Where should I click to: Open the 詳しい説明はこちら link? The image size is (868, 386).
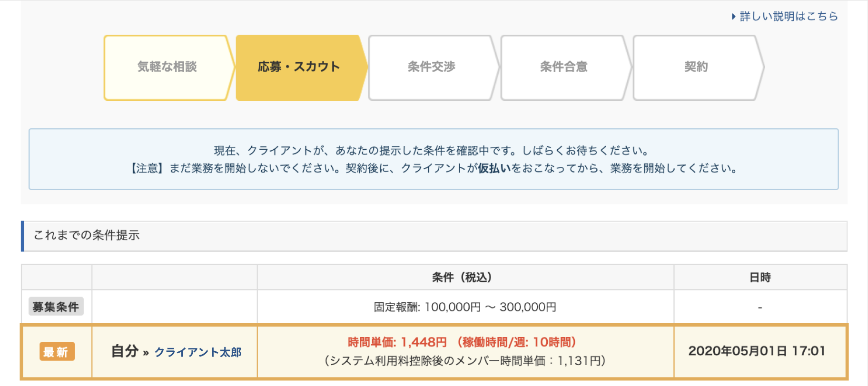pyautogui.click(x=789, y=17)
